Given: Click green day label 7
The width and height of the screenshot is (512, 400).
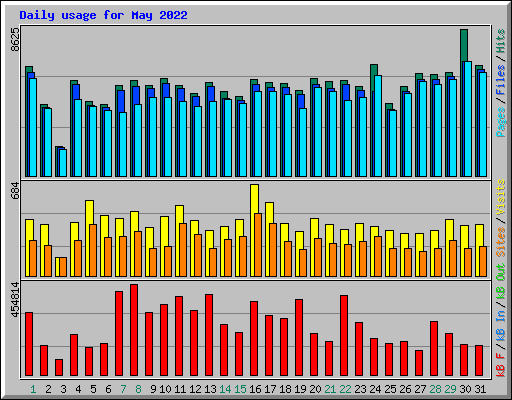Looking at the screenshot, I should point(123,389).
